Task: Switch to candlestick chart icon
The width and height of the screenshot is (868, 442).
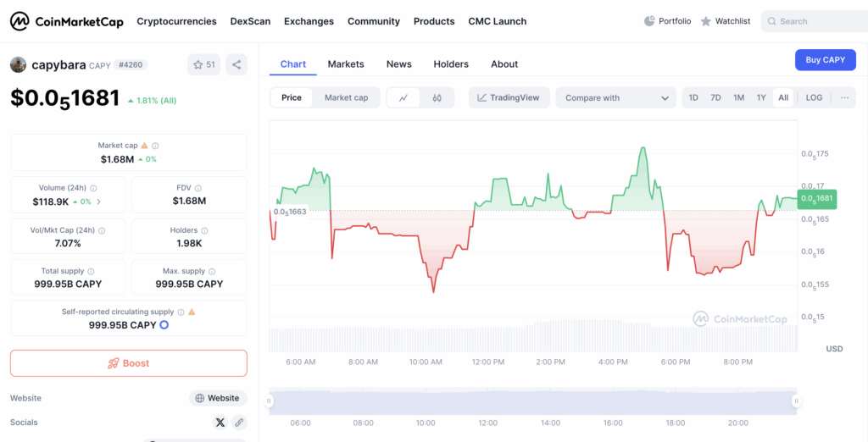Action: [437, 98]
